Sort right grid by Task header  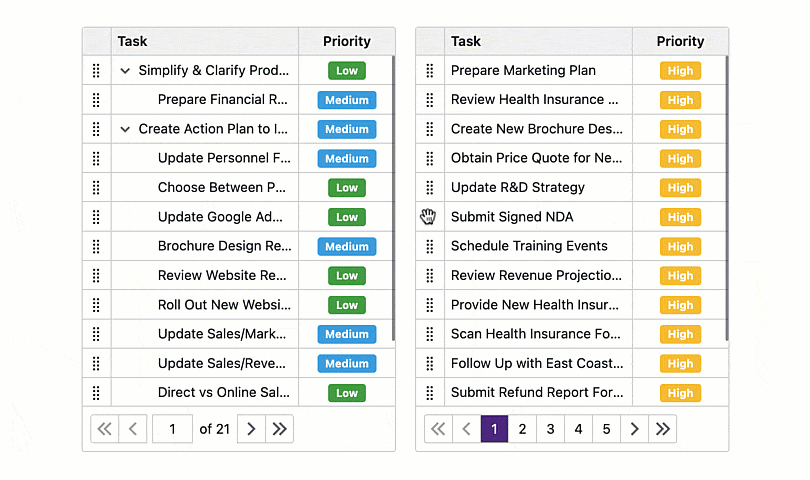pos(466,42)
